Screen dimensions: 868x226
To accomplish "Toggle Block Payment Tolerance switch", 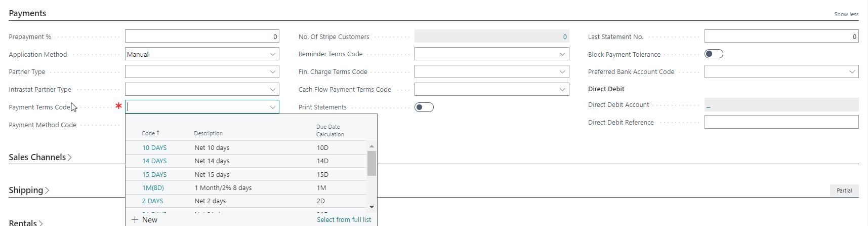I will coord(714,54).
